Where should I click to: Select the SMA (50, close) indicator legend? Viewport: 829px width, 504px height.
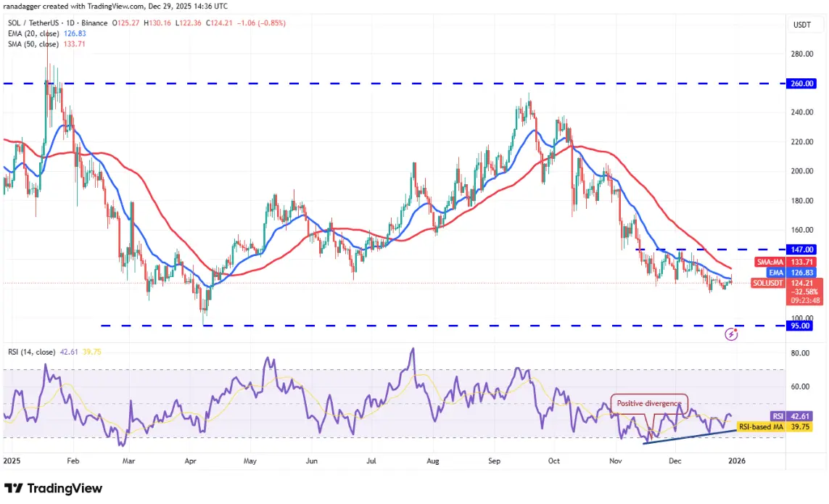click(x=46, y=44)
